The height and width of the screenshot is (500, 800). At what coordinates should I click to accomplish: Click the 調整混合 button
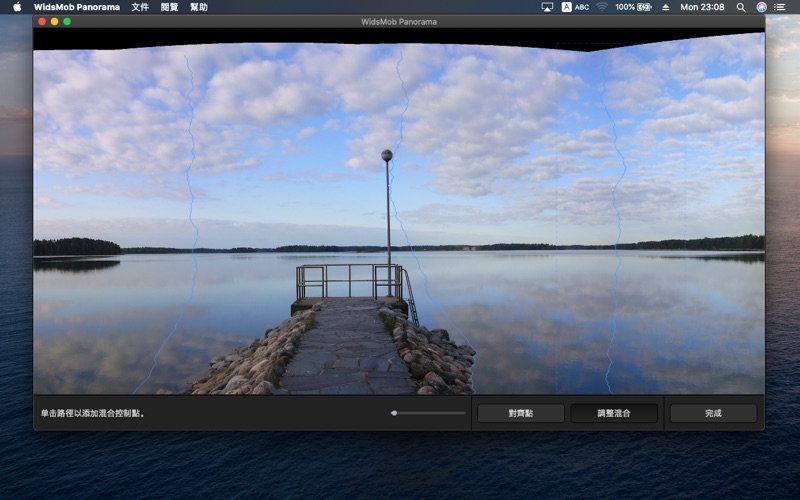click(x=614, y=413)
